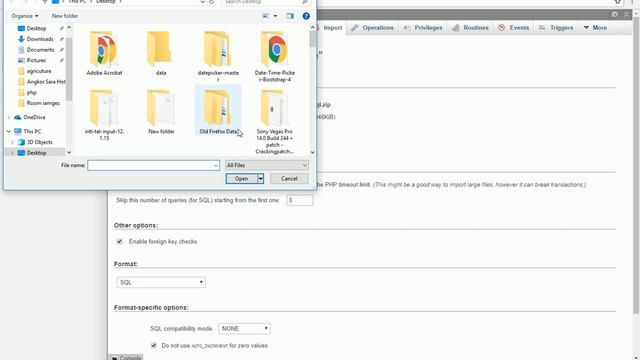Select Desktop under This PC
The image size is (640, 360).
pyautogui.click(x=36, y=153)
